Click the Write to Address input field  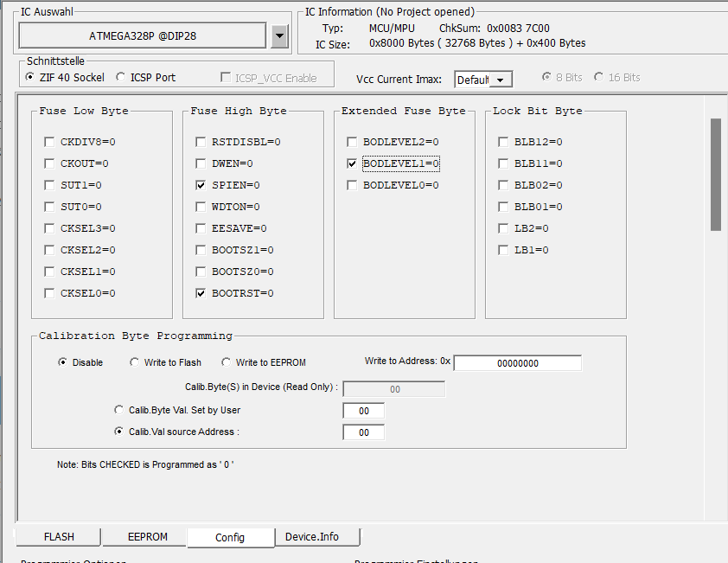(517, 363)
